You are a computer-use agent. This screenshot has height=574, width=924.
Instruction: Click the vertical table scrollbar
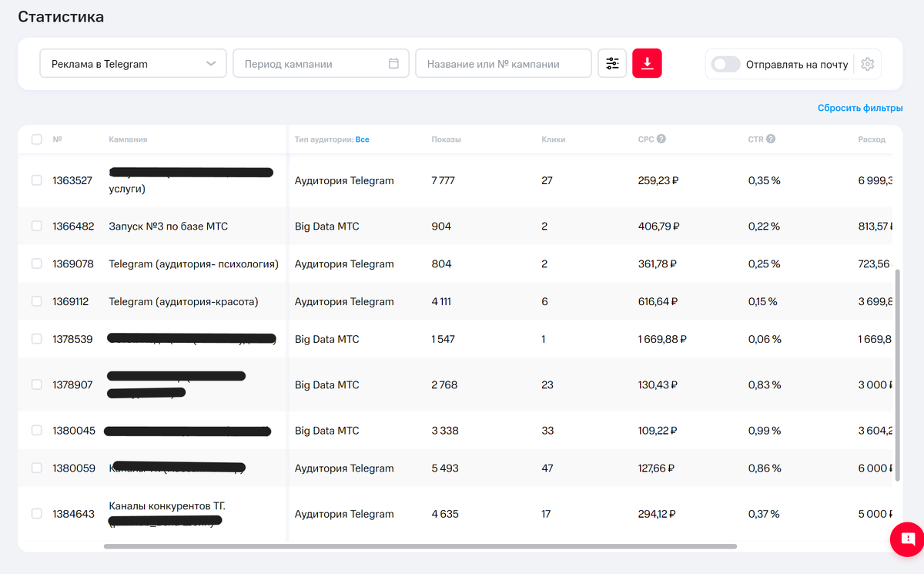[x=896, y=376]
